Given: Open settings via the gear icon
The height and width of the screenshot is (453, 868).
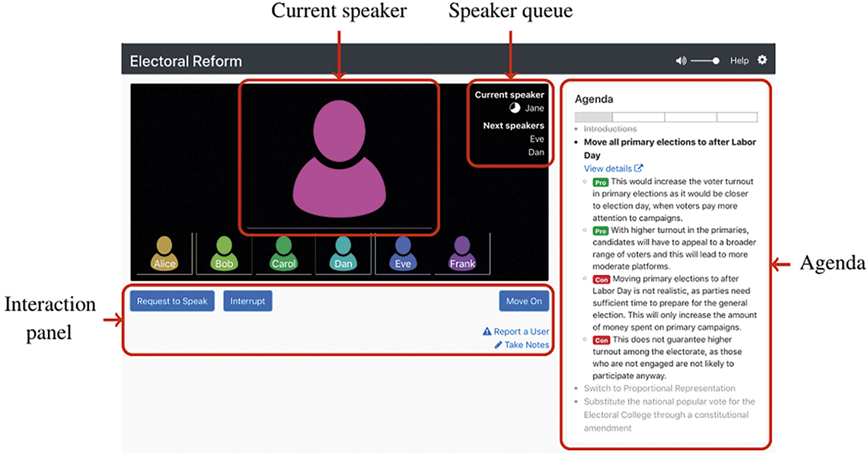Looking at the screenshot, I should tap(762, 60).
